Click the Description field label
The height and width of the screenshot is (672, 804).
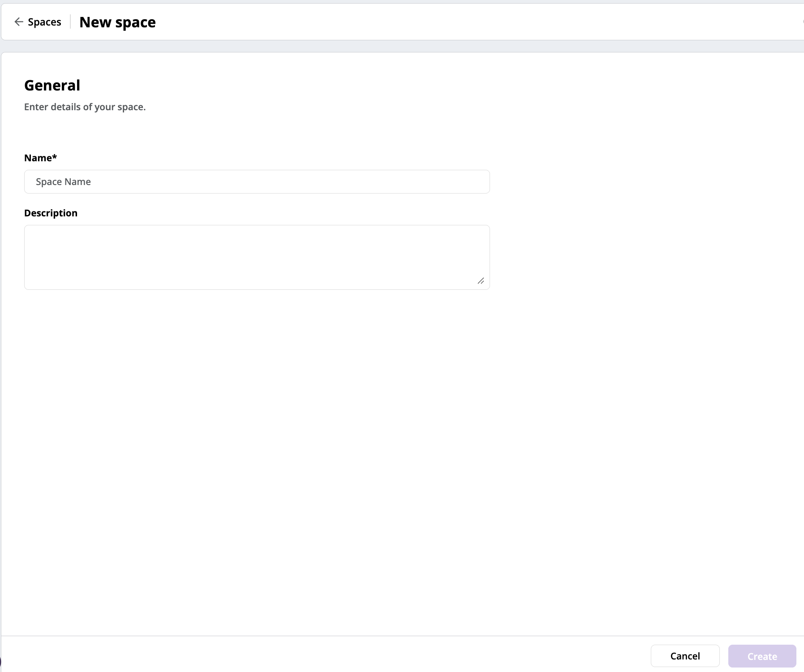click(51, 213)
